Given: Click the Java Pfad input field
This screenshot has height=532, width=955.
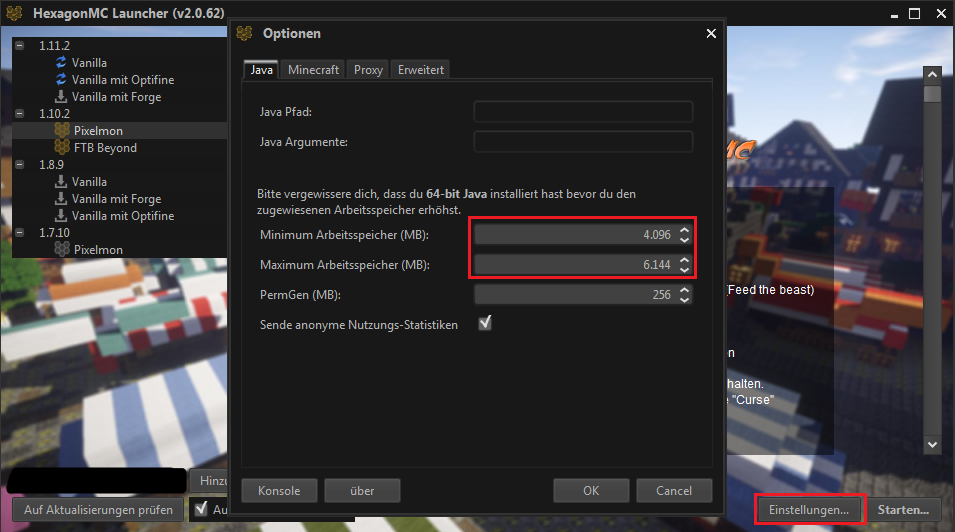Looking at the screenshot, I should point(583,111).
